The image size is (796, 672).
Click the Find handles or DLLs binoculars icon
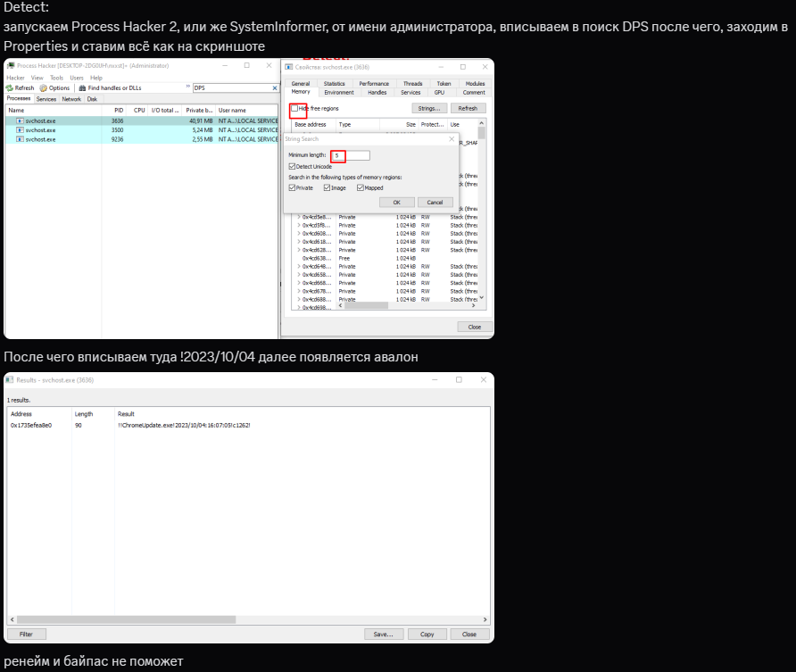(82, 87)
